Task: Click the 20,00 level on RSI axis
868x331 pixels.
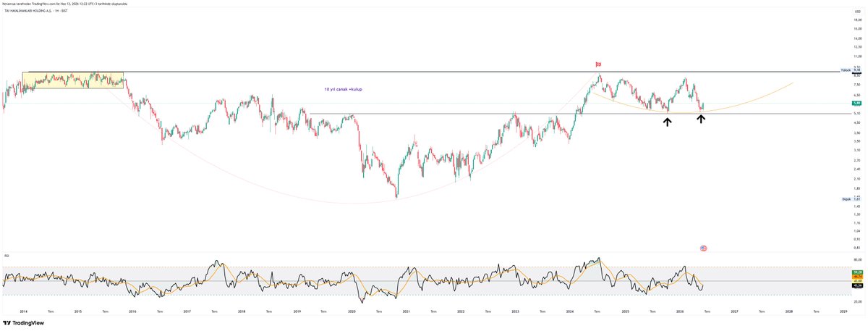Action: 856,302
